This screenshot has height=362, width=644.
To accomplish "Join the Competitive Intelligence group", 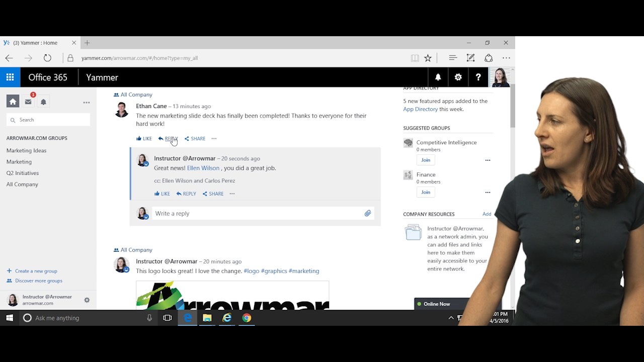I will click(426, 160).
